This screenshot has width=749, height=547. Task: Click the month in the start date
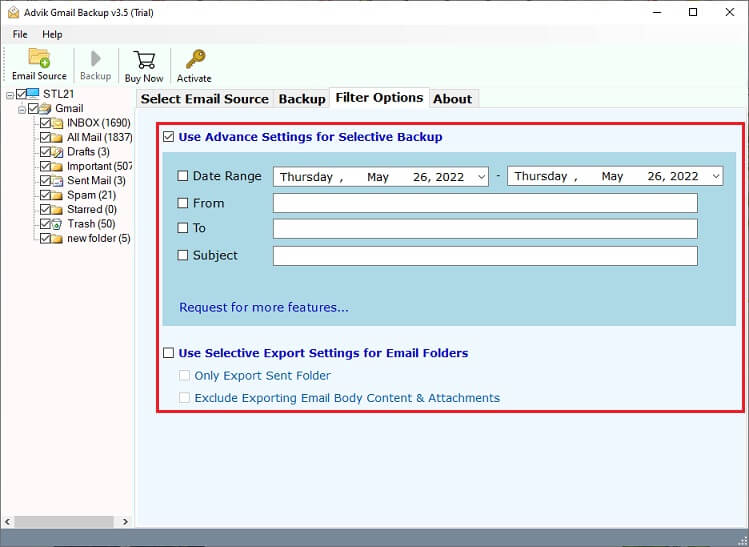pyautogui.click(x=377, y=177)
